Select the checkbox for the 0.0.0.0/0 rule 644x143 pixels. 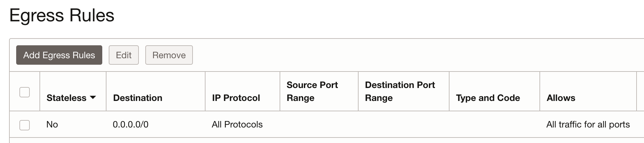coord(25,125)
